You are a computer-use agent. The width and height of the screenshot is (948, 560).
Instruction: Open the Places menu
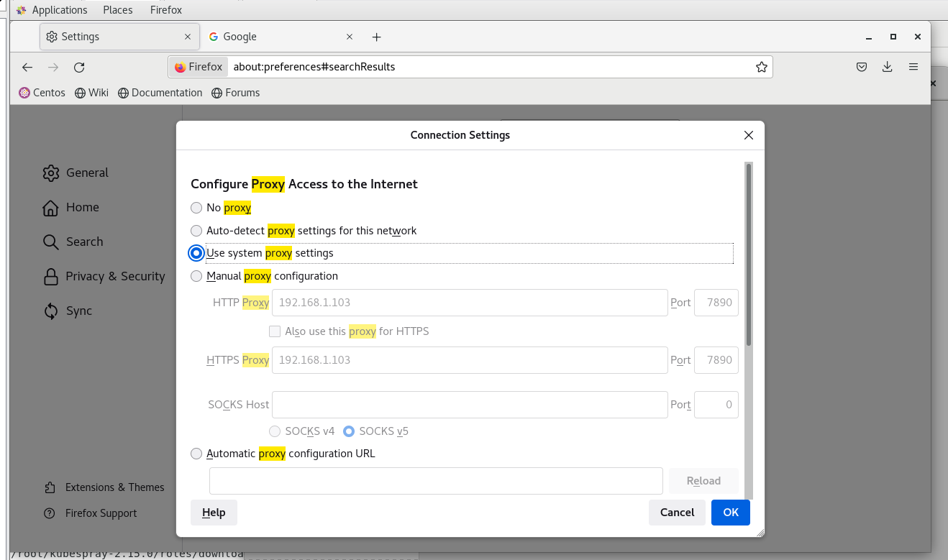[x=118, y=10]
